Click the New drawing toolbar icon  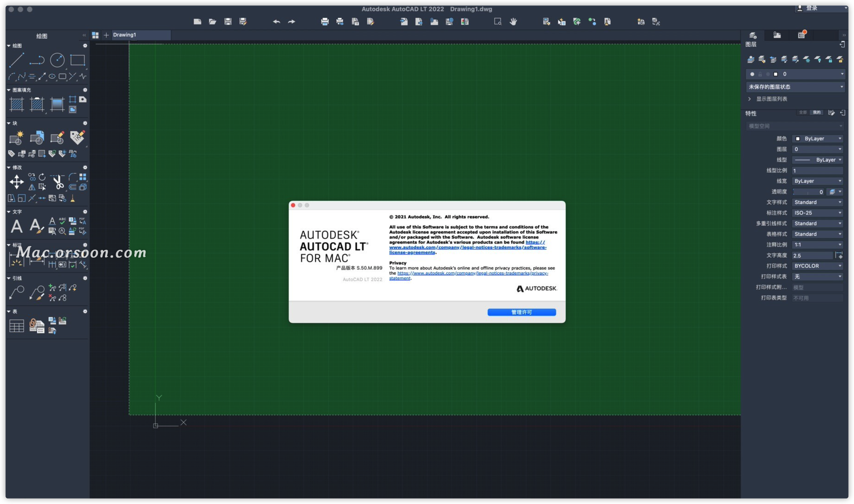pos(197,21)
